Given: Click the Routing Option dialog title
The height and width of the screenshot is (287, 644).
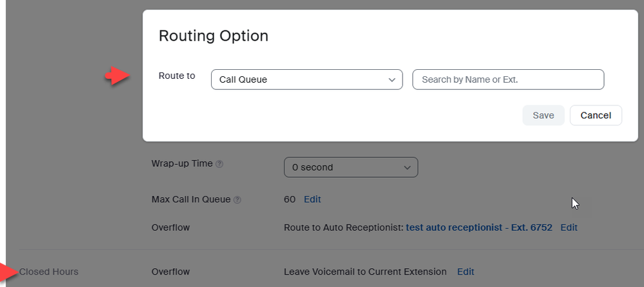Looking at the screenshot, I should (214, 36).
